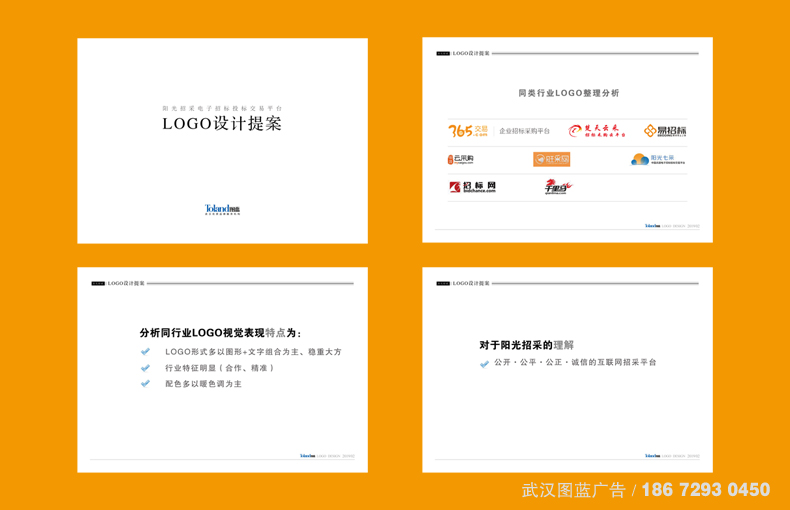Image resolution: width=790 pixels, height=510 pixels.
Task: Click checkmark next to 行业特征明显
Action: pyautogui.click(x=146, y=368)
